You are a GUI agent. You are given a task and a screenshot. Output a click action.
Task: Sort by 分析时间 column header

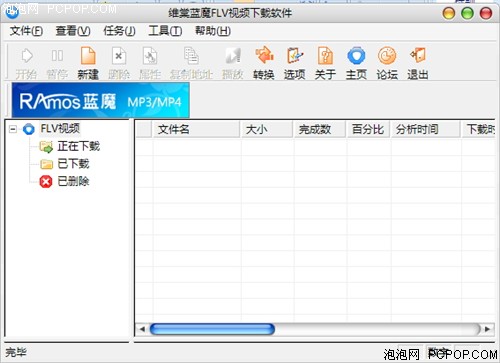point(426,129)
